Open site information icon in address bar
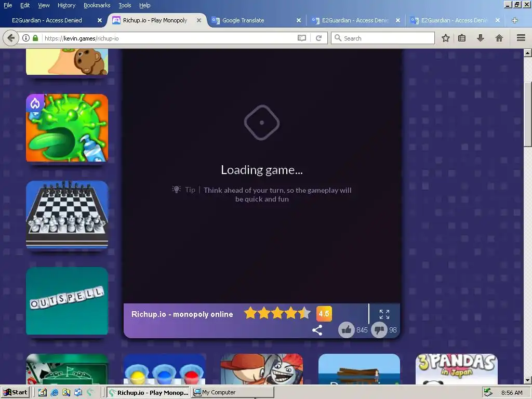The width and height of the screenshot is (532, 399). (x=26, y=38)
